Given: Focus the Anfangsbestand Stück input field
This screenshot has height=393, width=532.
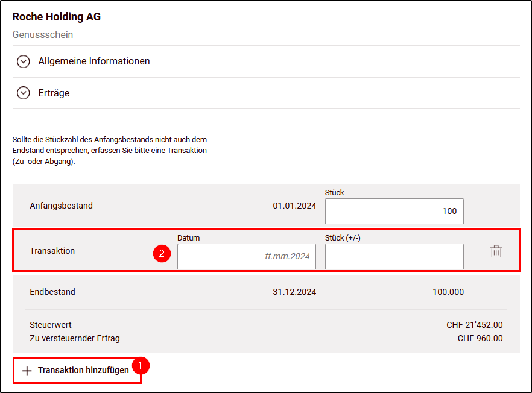Looking at the screenshot, I should click(x=394, y=211).
